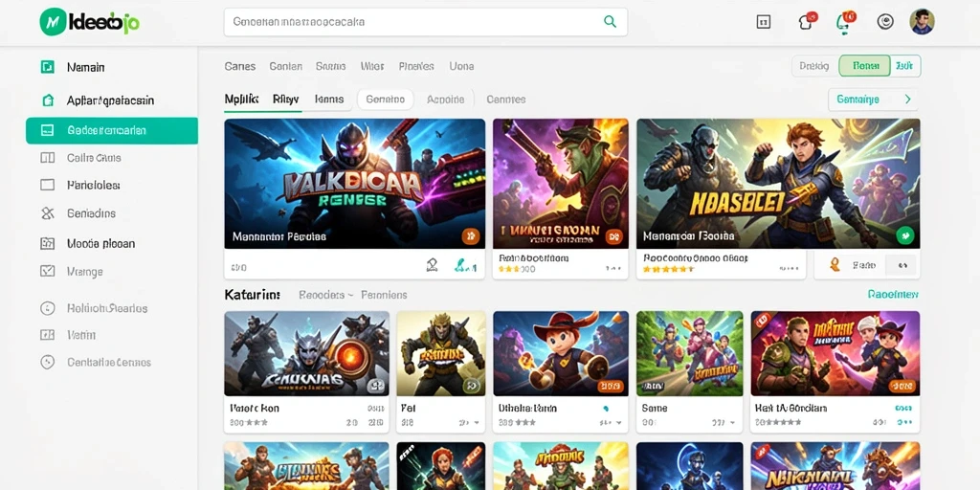
Task: Click the Uona top category text
Action: 461,66
